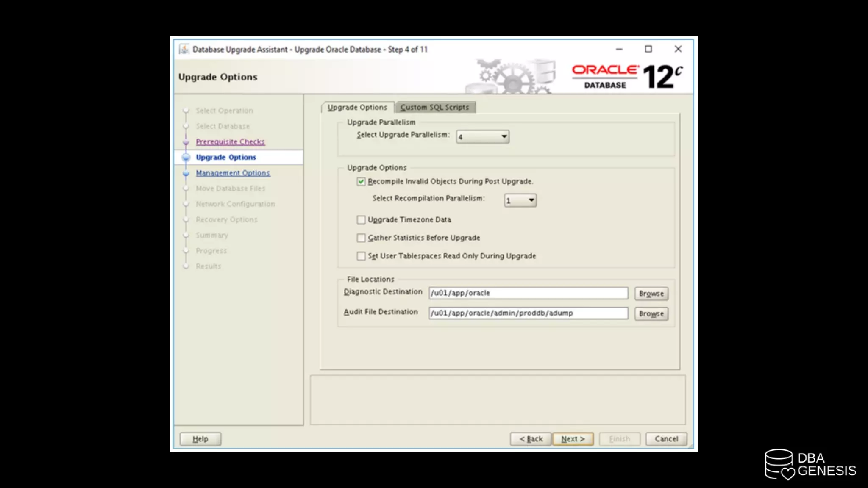Screen dimensions: 868x488
Task: Select the Upgrade Options tab
Action: coord(357,107)
